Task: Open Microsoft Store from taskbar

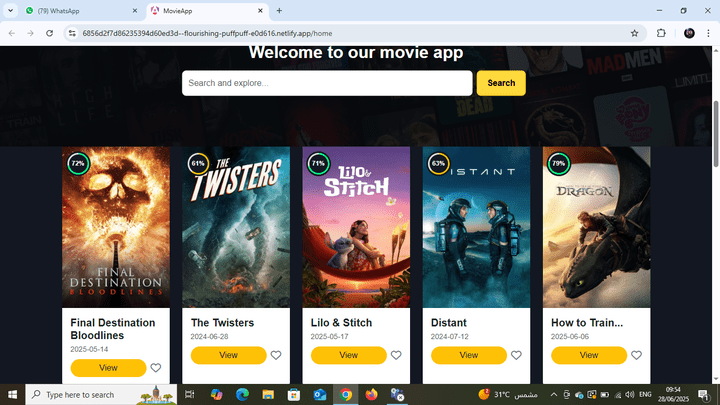Action: pos(294,394)
